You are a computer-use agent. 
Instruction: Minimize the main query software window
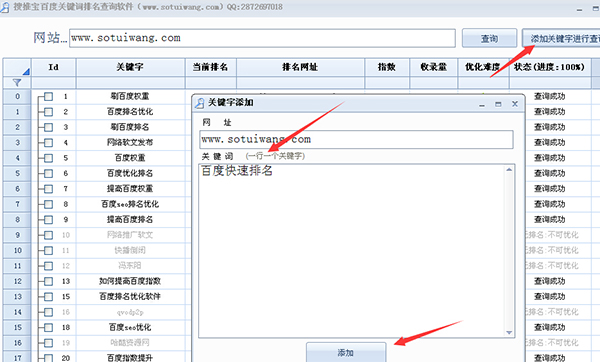tap(580, 9)
